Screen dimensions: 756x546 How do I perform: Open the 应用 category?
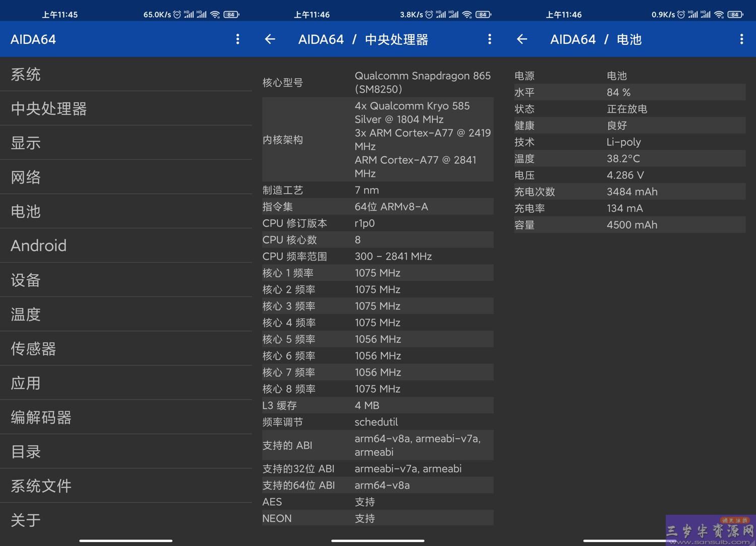point(126,383)
